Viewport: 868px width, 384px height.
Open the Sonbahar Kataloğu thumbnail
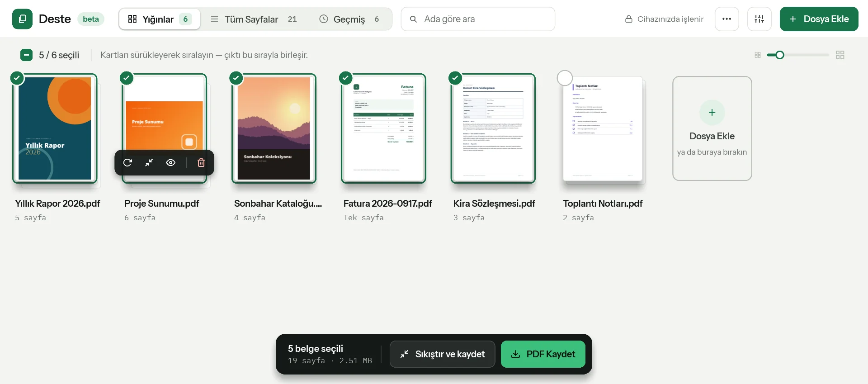coord(274,128)
